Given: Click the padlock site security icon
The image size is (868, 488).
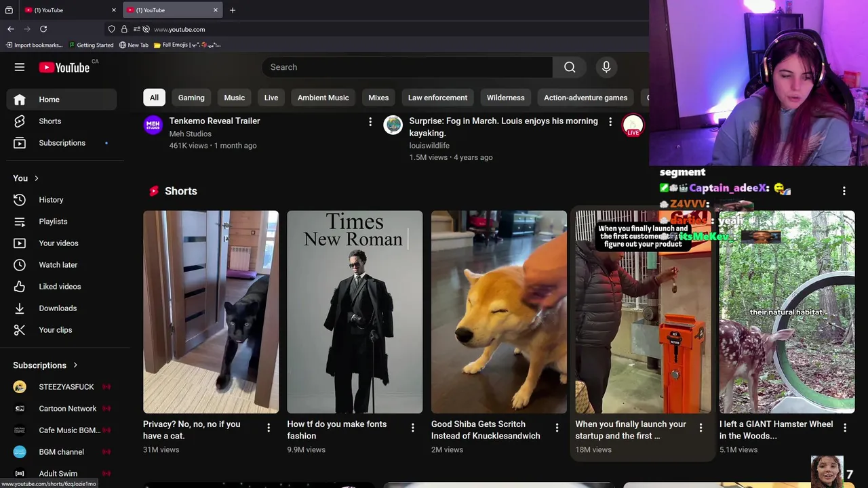Looking at the screenshot, I should (x=124, y=29).
